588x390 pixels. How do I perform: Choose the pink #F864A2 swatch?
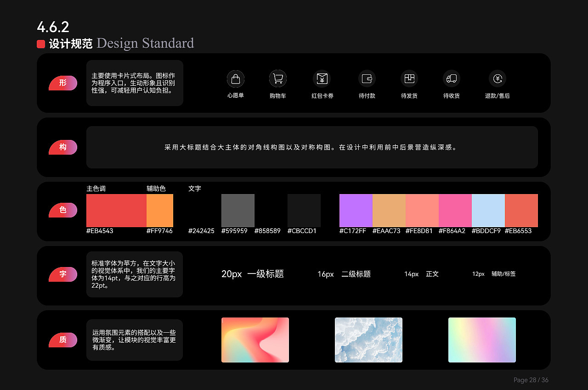click(x=455, y=211)
